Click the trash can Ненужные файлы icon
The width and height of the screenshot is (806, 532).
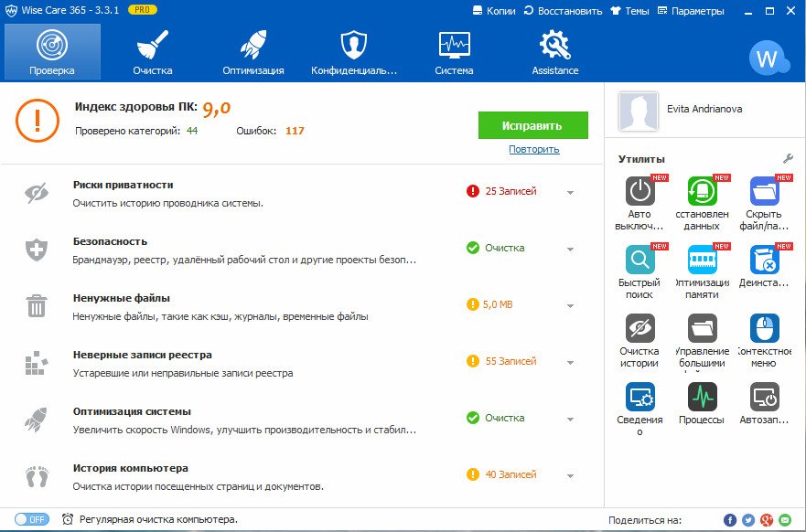(x=37, y=305)
